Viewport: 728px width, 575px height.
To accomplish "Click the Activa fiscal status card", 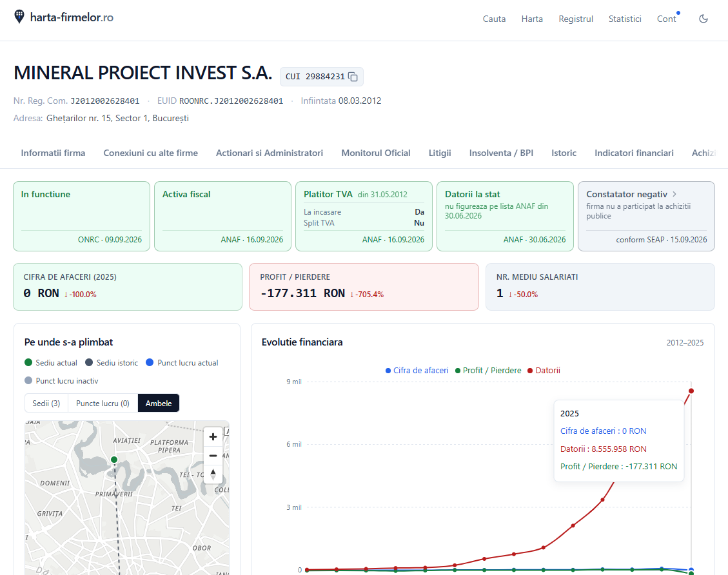I will [x=223, y=216].
